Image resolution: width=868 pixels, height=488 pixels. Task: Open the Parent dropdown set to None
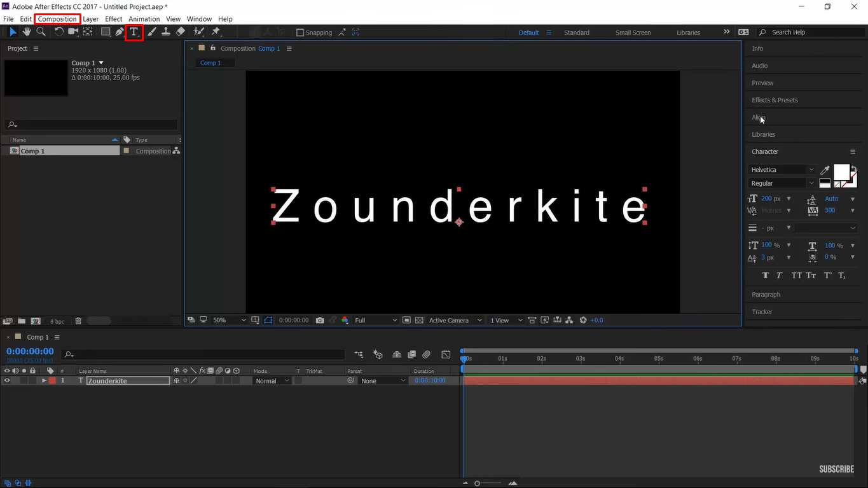(x=382, y=380)
